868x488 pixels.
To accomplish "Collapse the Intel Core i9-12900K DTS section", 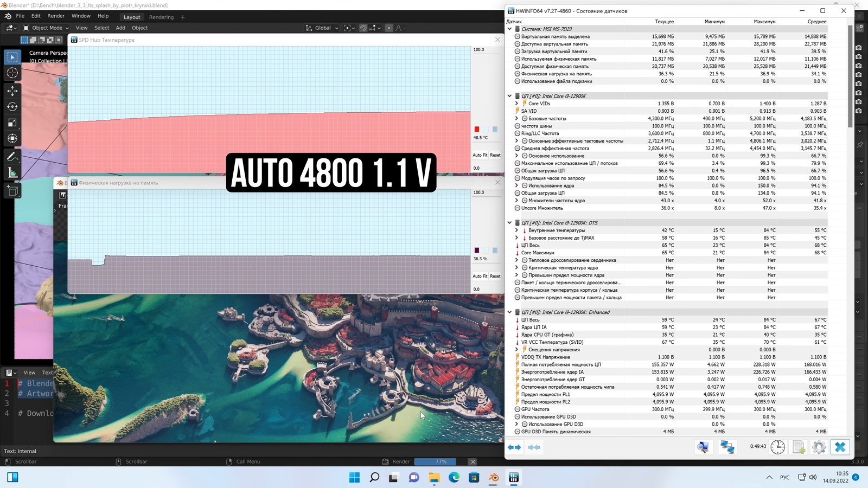I will [509, 223].
